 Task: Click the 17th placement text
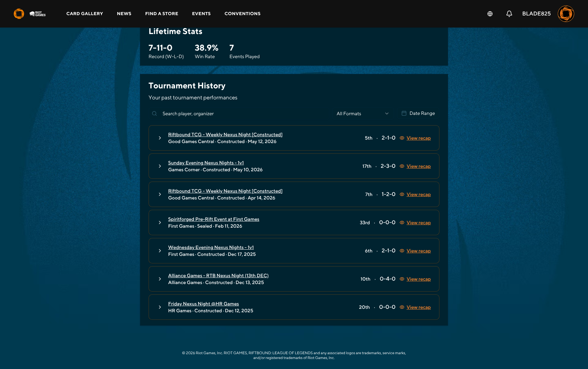[367, 166]
